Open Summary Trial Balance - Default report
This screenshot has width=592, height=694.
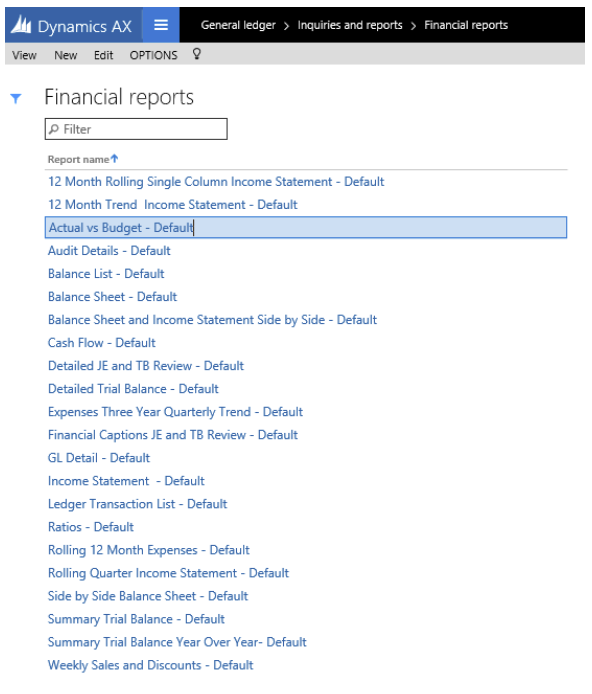click(136, 619)
